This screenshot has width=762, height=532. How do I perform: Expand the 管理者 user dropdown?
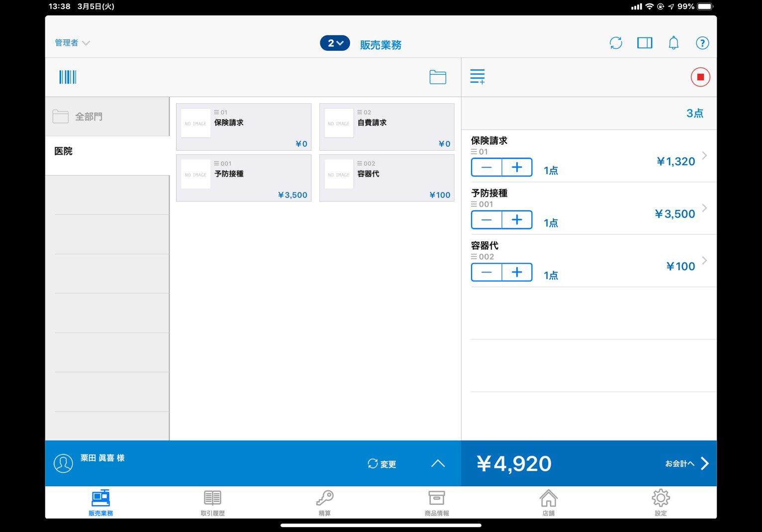coord(72,43)
